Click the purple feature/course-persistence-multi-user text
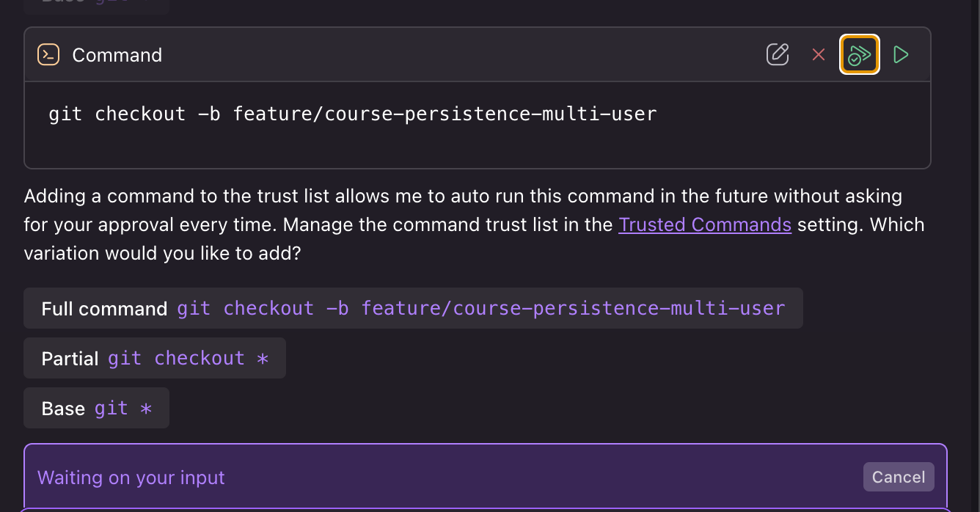Screen dimensions: 980x512 pyautogui.click(x=573, y=308)
